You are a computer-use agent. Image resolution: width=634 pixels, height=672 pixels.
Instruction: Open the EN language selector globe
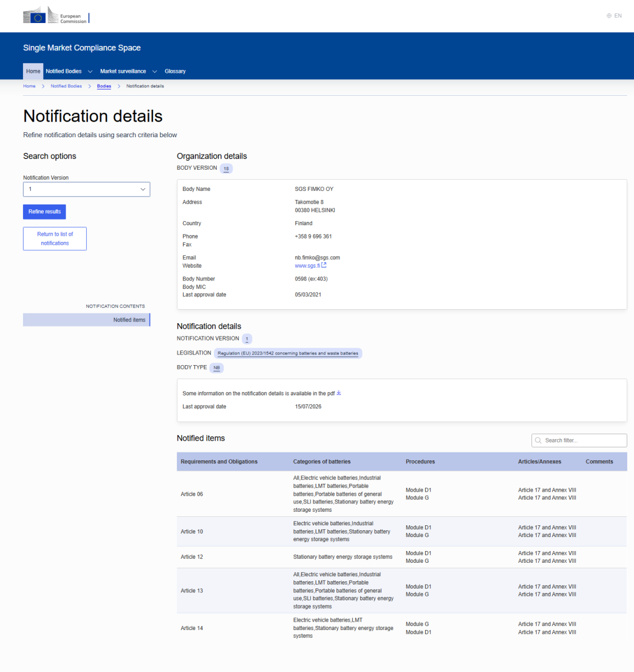click(609, 16)
